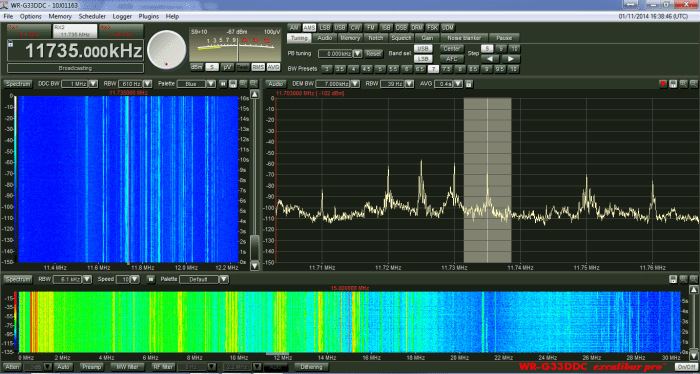Step frequency up with right arrow
The image size is (700, 374).
point(510,59)
